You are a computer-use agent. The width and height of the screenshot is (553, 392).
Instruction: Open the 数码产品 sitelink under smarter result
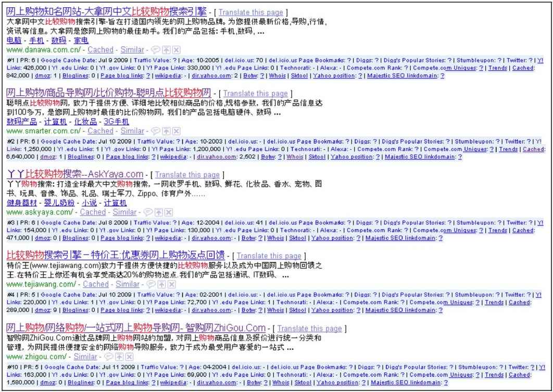pos(22,122)
